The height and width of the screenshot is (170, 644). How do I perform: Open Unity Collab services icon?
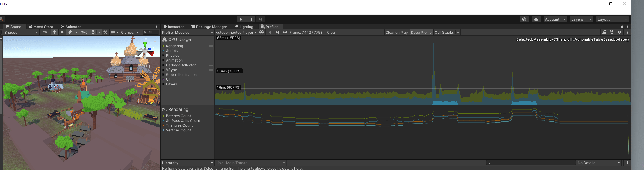tap(524, 19)
